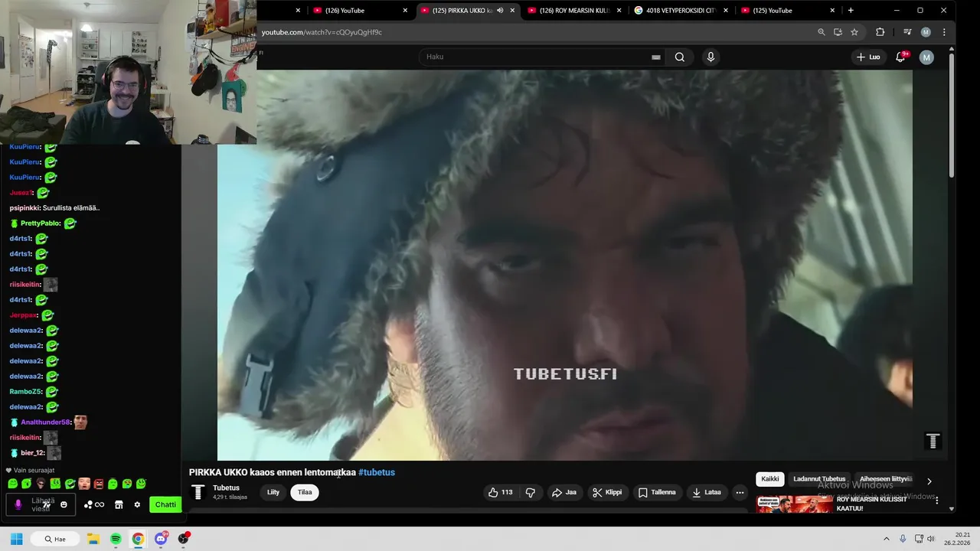The height and width of the screenshot is (551, 980).
Task: Click the Liity join button
Action: click(273, 492)
